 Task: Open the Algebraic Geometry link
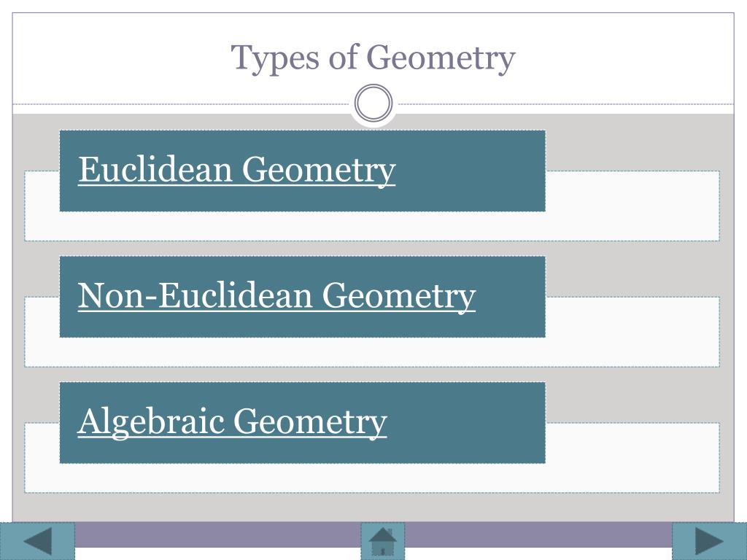pos(232,421)
